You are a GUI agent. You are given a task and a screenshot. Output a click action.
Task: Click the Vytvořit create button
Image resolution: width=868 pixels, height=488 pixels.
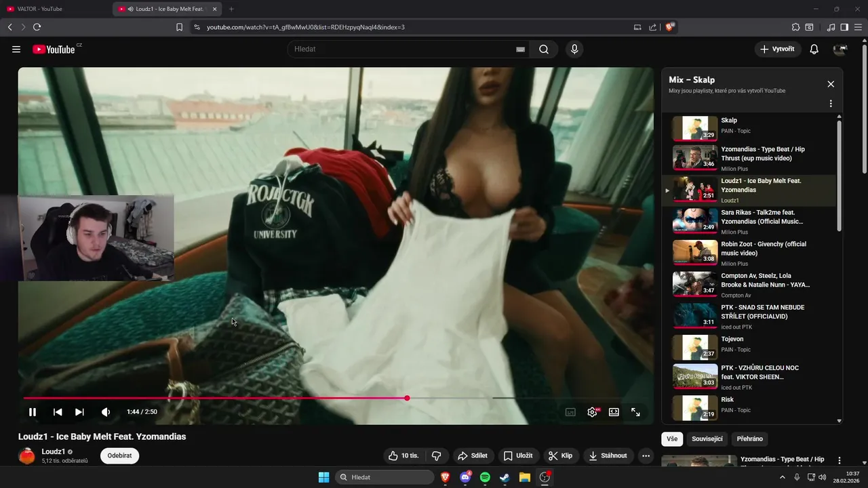pos(778,49)
